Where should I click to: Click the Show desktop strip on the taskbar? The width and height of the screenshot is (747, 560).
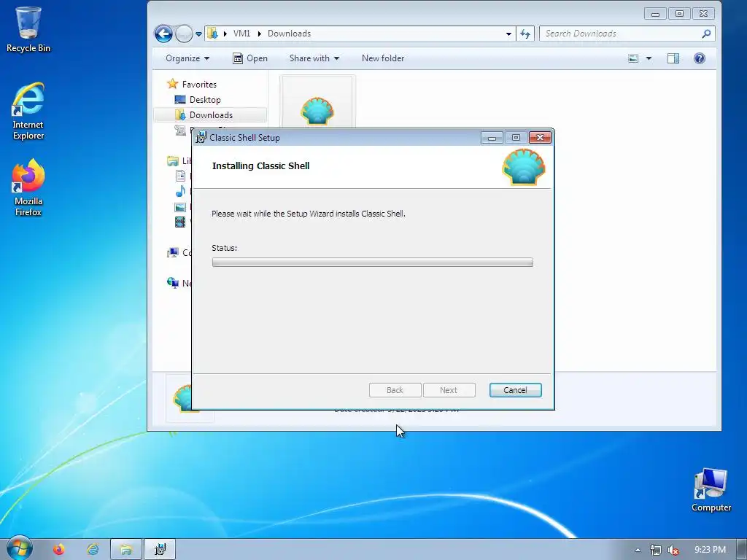(742, 550)
